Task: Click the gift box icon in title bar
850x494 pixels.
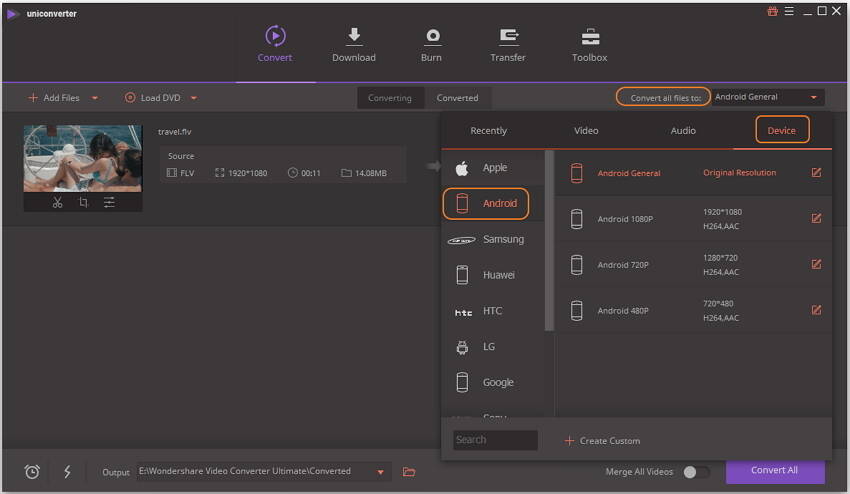Action: 772,11
